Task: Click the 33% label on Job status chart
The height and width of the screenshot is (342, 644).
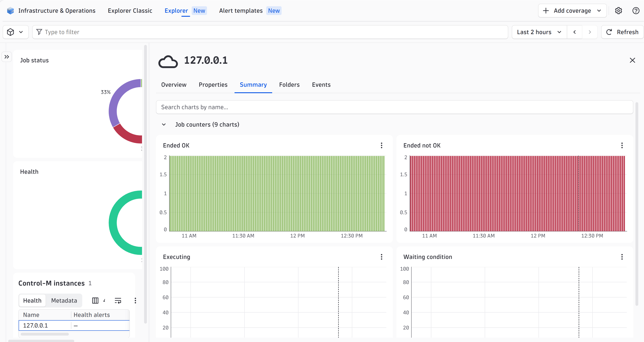Action: point(105,92)
